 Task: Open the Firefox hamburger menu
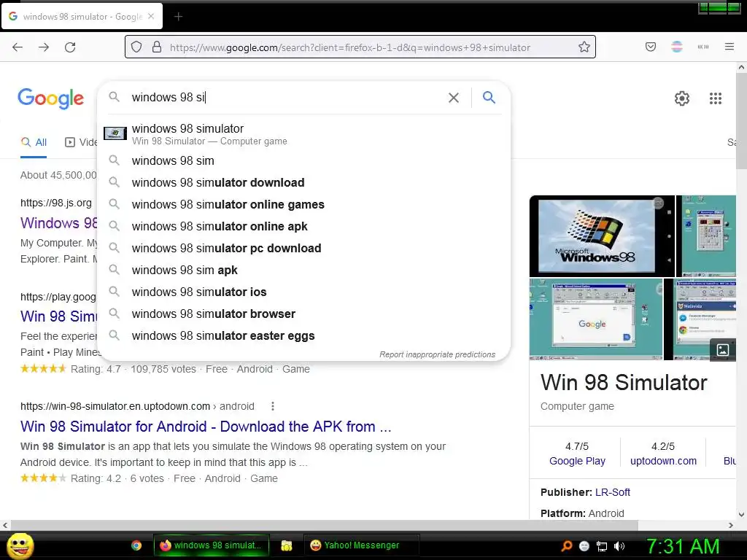coord(729,47)
